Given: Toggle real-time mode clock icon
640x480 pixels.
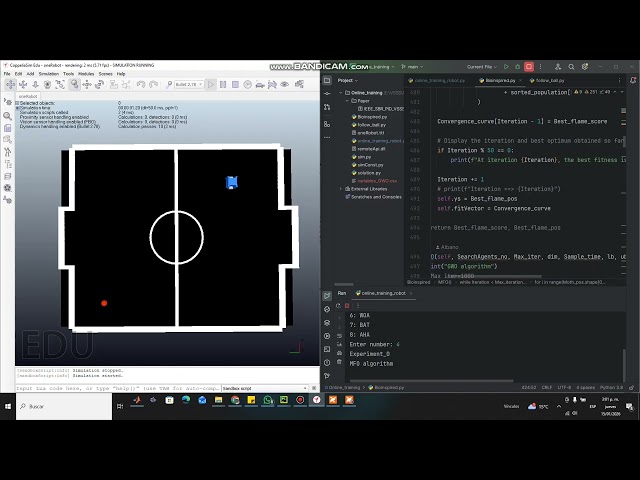Looking at the screenshot, I should click(247, 84).
